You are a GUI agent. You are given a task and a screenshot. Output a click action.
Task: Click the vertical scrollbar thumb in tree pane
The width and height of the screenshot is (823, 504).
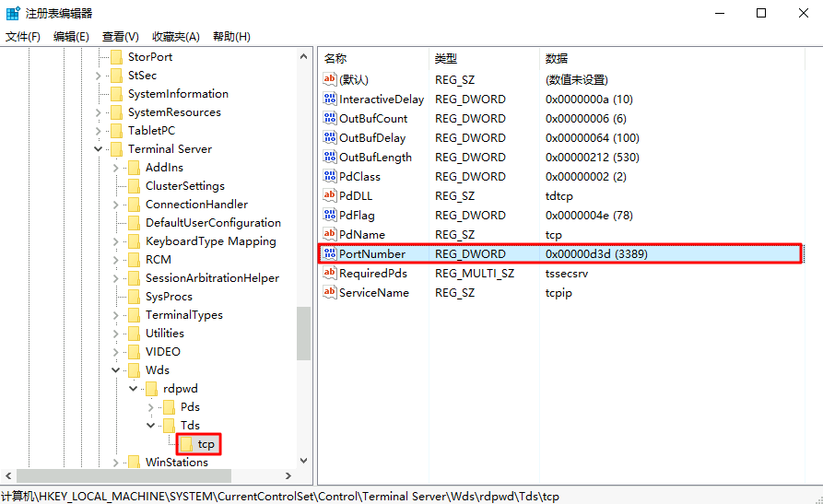(303, 334)
